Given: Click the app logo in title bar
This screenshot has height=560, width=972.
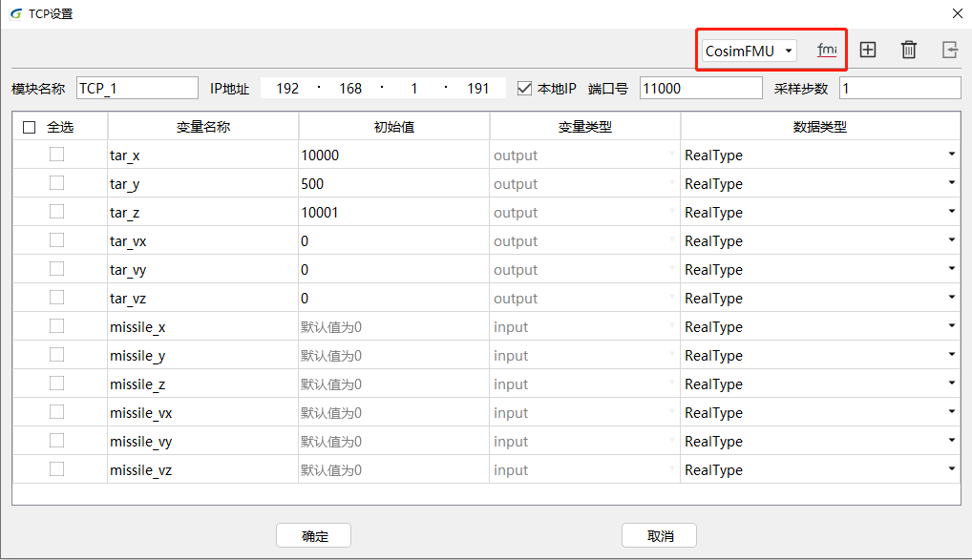Looking at the screenshot, I should click(x=12, y=13).
